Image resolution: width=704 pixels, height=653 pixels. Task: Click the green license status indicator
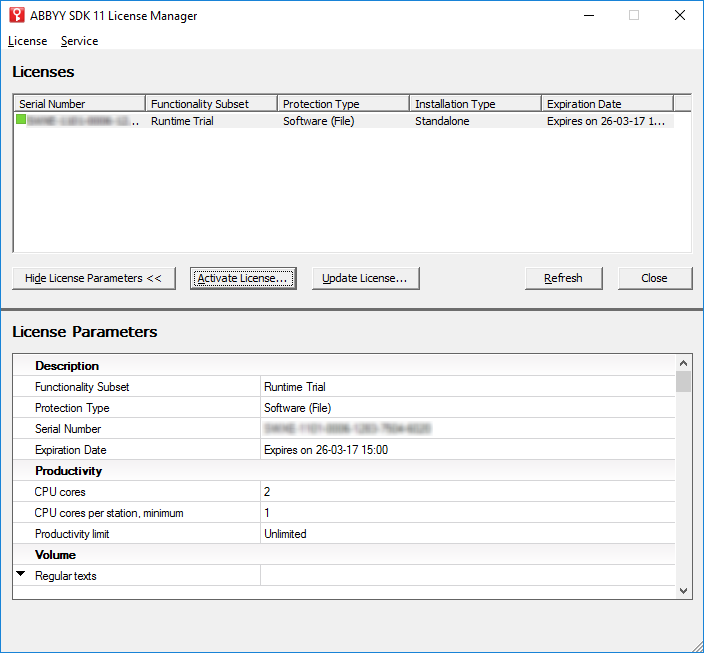click(x=21, y=119)
